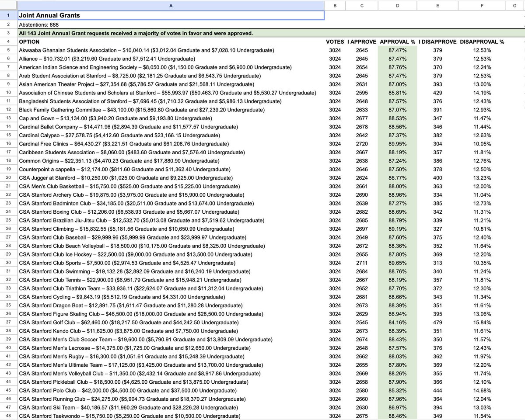This screenshot has height=420, width=525.
Task: Select the Arab Student Association at Stanford cell
Action: point(171,76)
